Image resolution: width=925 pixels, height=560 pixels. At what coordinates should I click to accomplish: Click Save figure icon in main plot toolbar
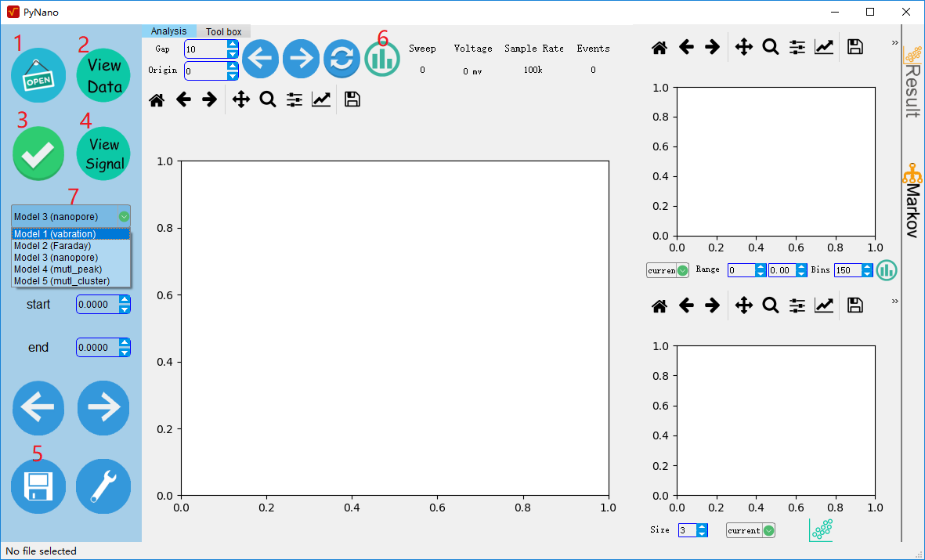352,99
